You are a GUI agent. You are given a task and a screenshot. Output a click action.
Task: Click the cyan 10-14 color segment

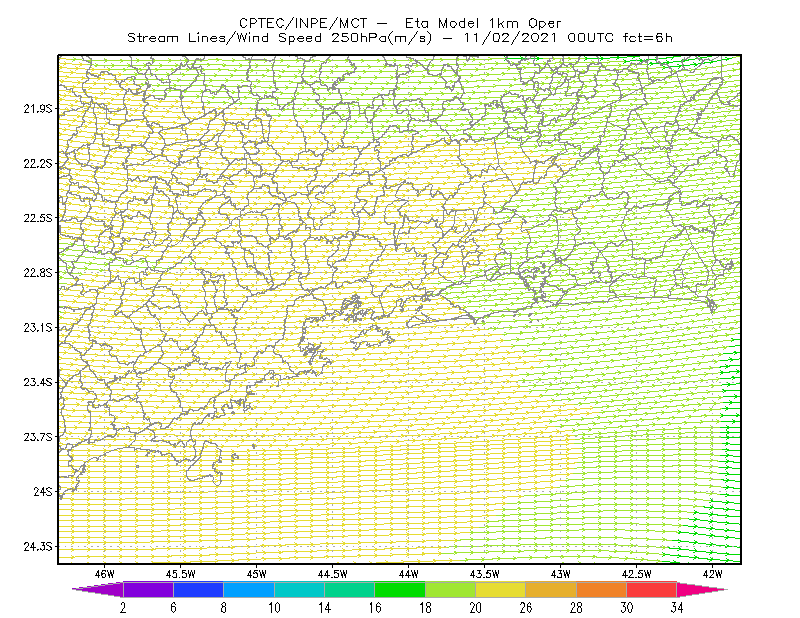(x=299, y=589)
